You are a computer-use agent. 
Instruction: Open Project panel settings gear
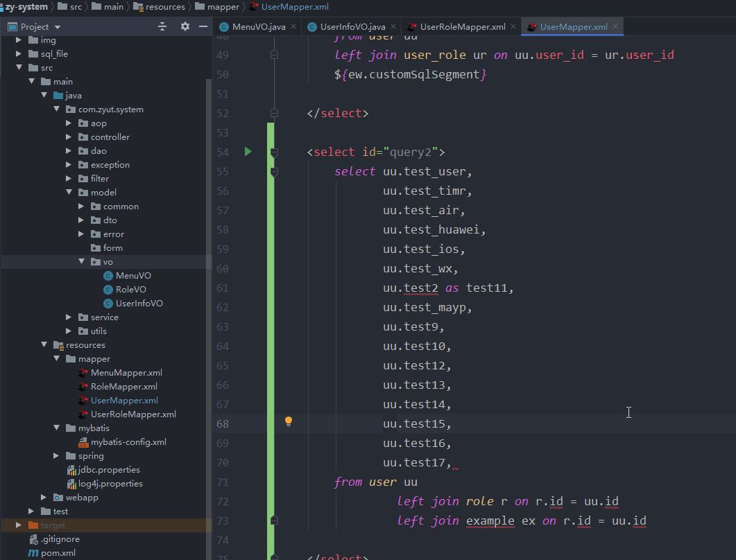click(185, 27)
